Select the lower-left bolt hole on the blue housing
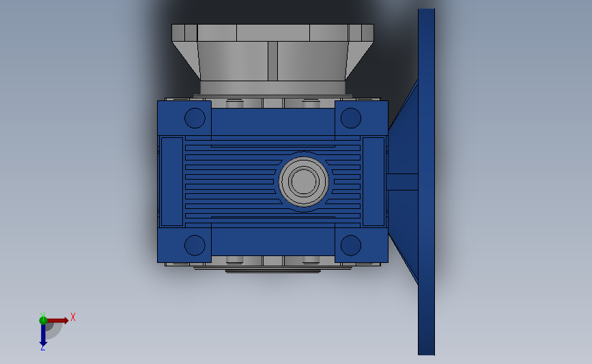This screenshot has height=364, width=592. (x=195, y=245)
